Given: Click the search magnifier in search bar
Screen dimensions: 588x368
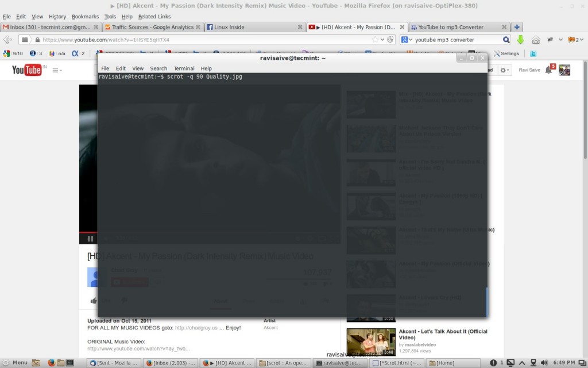Looking at the screenshot, I should 506,40.
